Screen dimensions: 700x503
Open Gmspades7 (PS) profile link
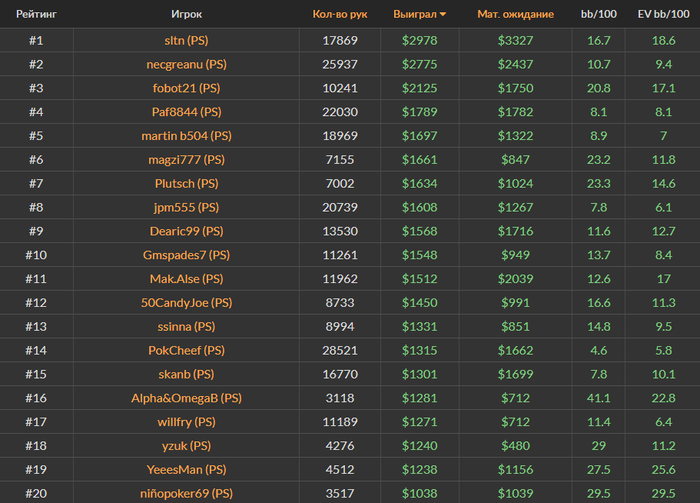[x=186, y=256]
